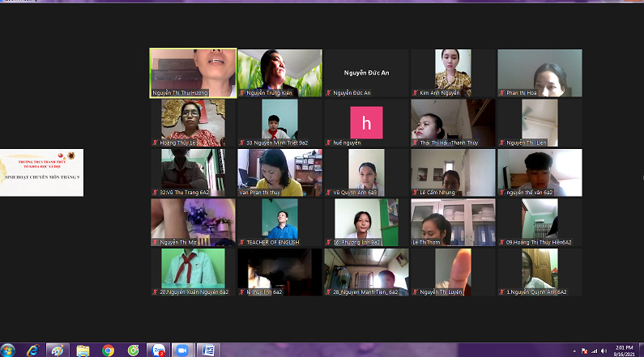Open Windows Explorer folder icon
Viewport: 644px width, 357px height.
83,350
